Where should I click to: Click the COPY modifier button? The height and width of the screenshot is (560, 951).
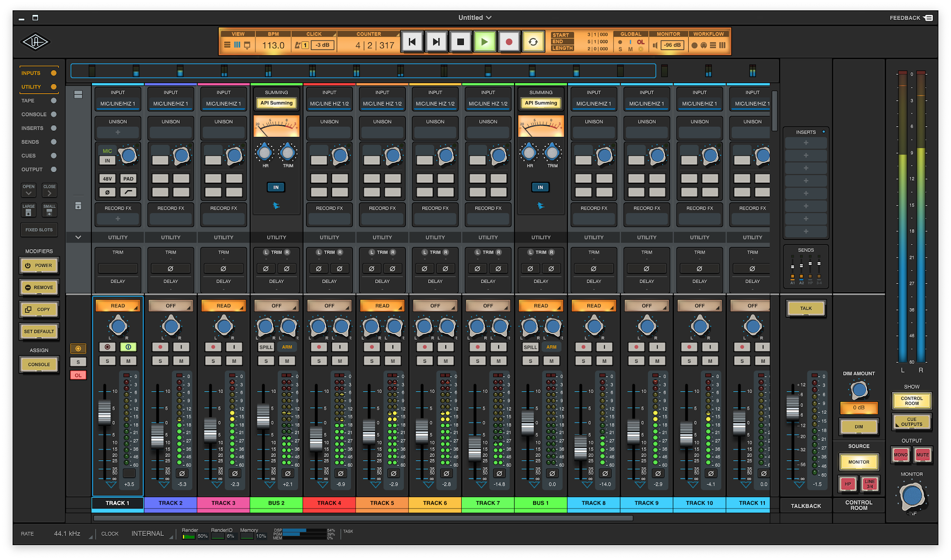[x=39, y=309]
